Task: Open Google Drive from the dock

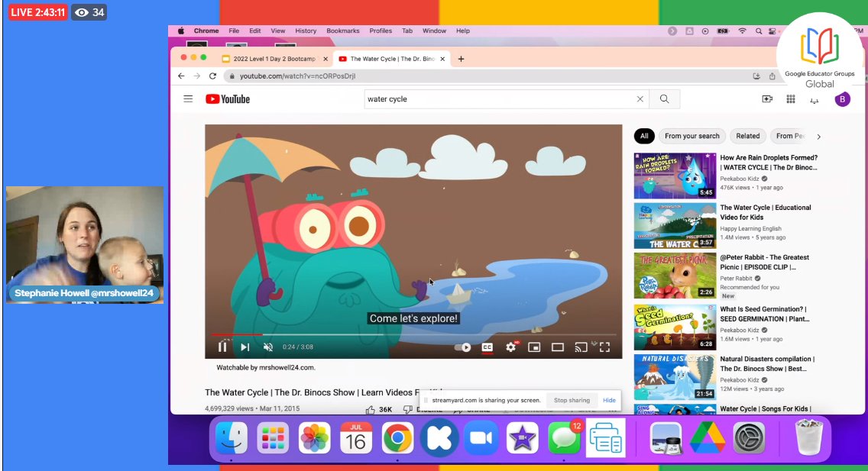Action: (708, 438)
